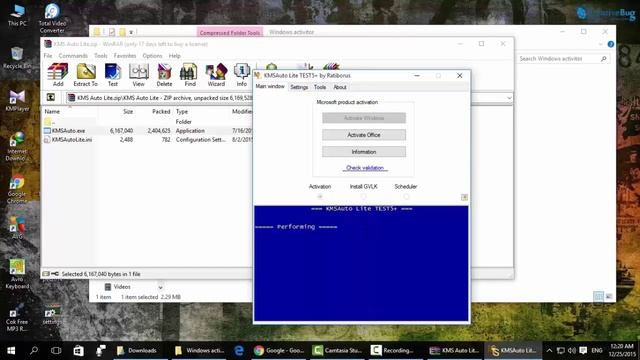This screenshot has height=360, width=640.
Task: Select the Main window tab in KMSAuto
Action: coord(270,87)
